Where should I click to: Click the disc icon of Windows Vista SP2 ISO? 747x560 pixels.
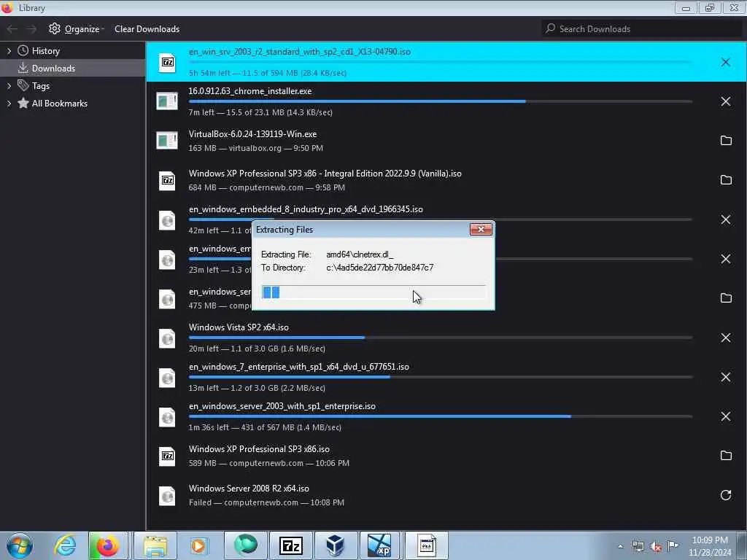click(x=167, y=338)
